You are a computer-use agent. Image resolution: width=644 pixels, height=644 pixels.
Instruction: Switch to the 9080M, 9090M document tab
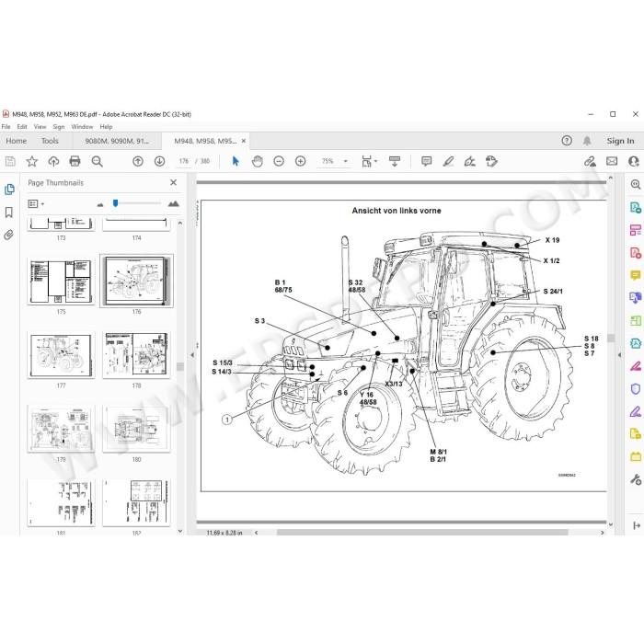click(x=117, y=141)
